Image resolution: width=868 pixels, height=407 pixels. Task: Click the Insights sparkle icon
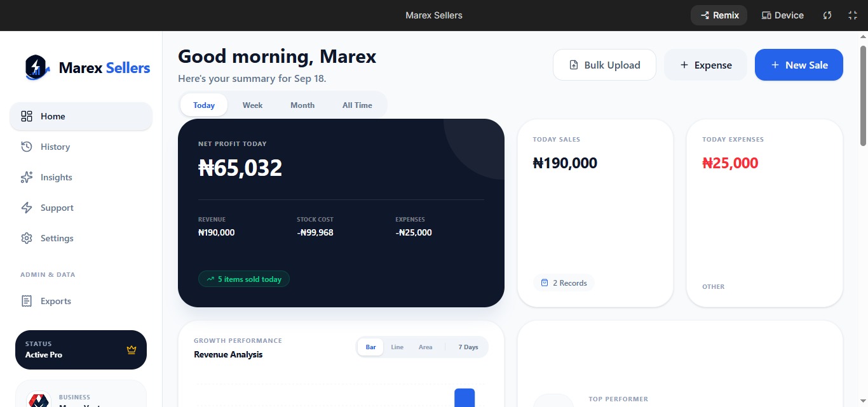click(x=27, y=177)
